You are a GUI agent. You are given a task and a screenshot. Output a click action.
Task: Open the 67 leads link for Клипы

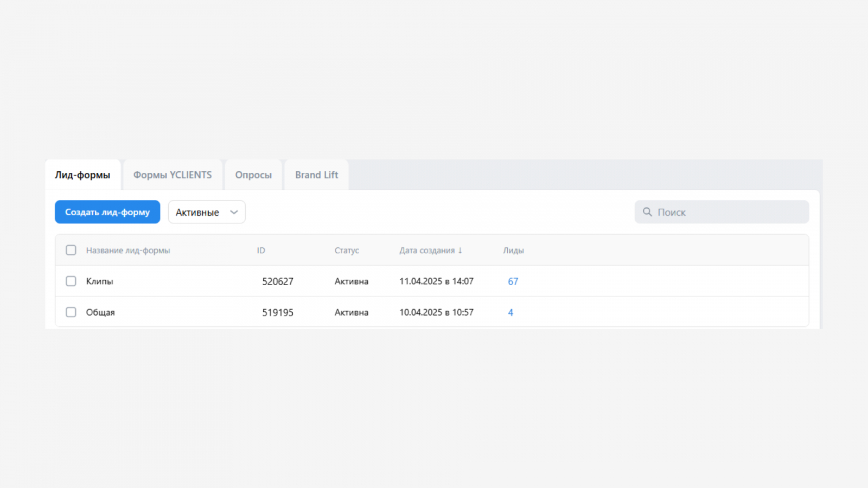(513, 281)
